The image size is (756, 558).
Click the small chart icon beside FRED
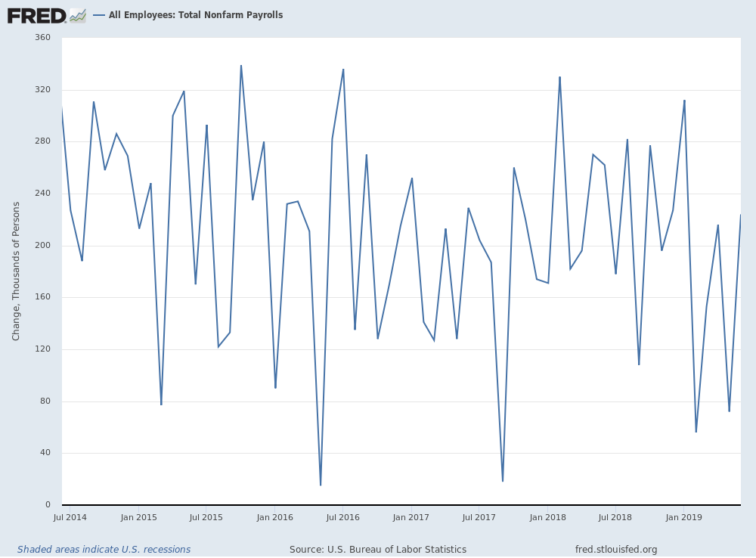click(x=77, y=15)
